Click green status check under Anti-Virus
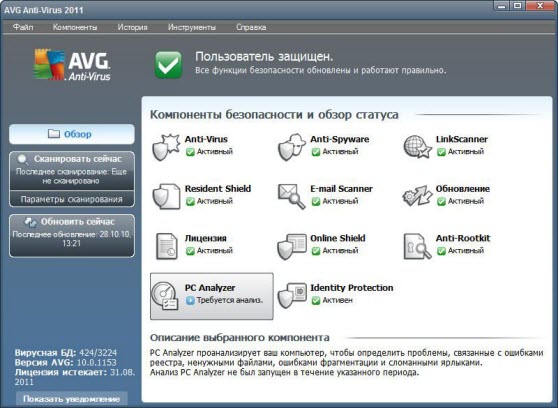The image size is (558, 408). coord(190,152)
